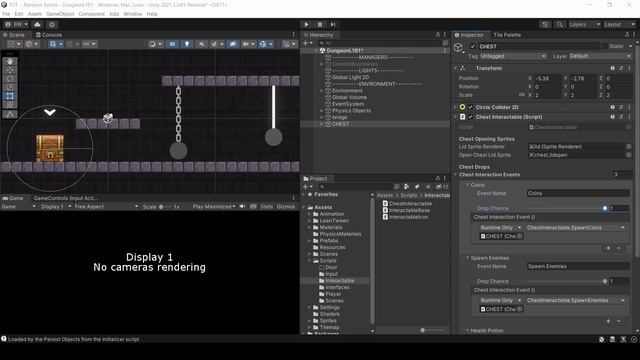
Task: Open the Layer Default dropdown
Action: pyautogui.click(x=600, y=56)
